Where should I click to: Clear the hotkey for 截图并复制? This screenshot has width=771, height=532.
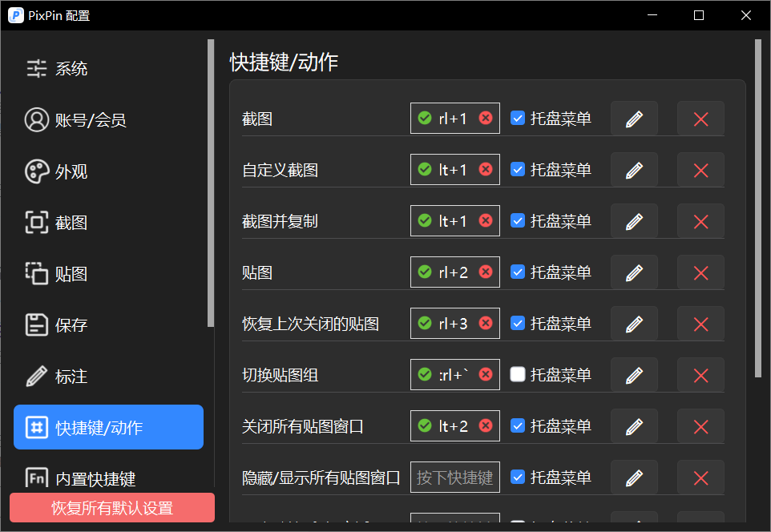(x=486, y=221)
